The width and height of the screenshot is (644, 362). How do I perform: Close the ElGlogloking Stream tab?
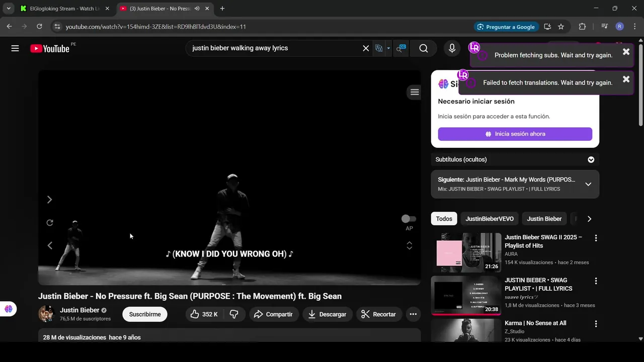coord(107,9)
